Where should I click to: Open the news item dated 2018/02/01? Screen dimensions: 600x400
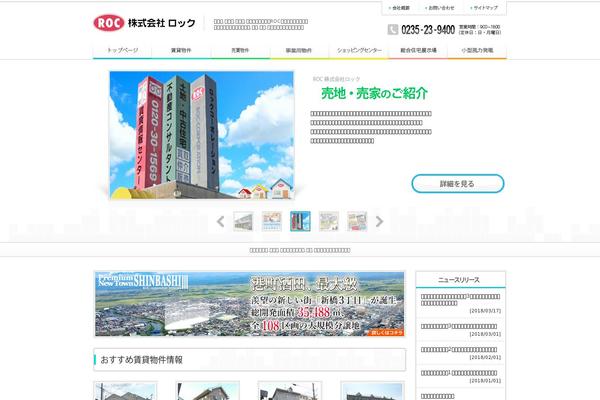[x=461, y=353]
